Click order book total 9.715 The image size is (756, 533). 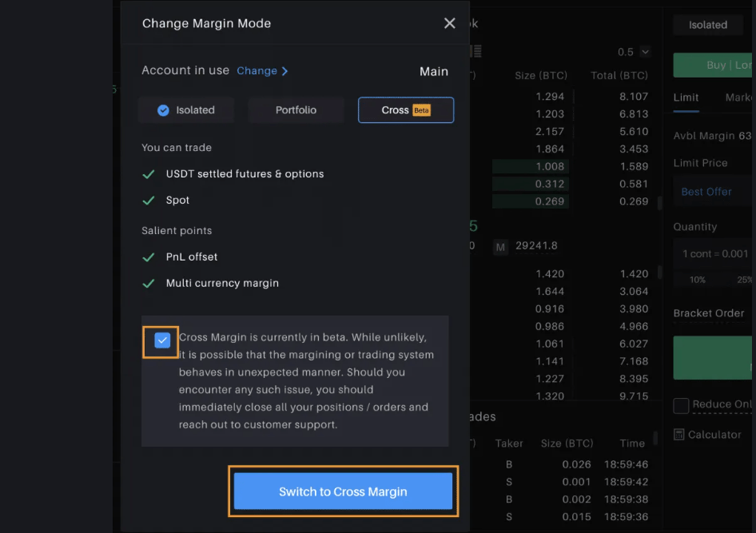pyautogui.click(x=634, y=396)
